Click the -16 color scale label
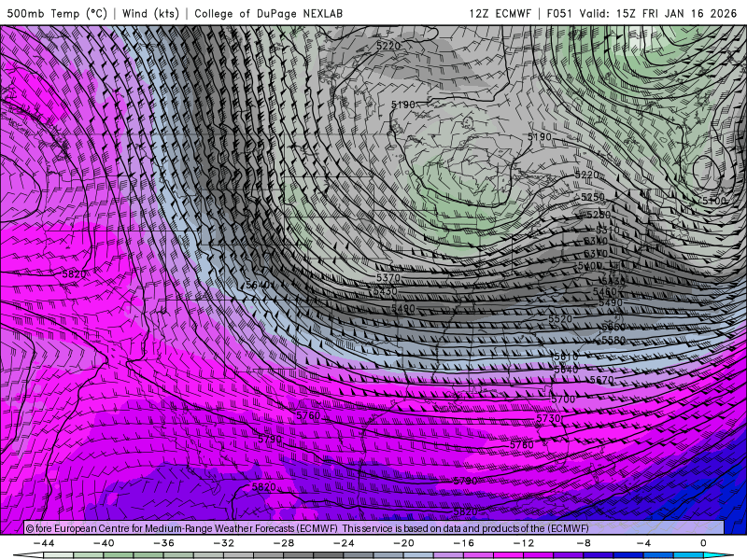 (x=464, y=543)
